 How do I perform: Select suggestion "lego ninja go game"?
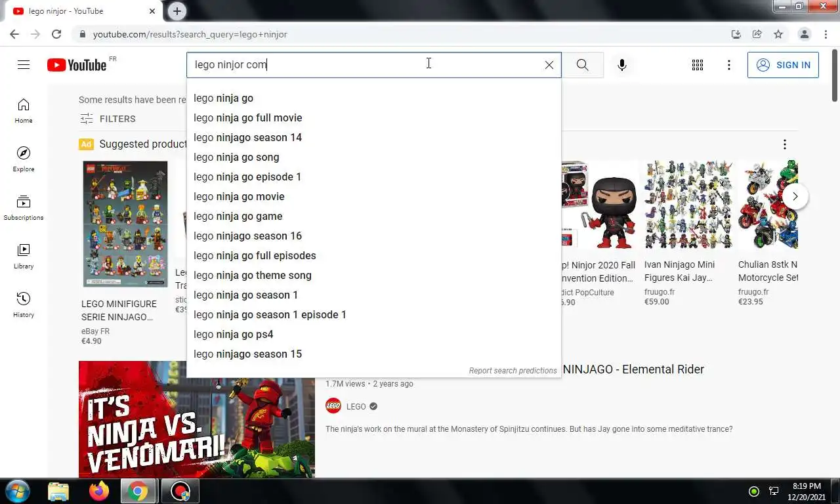[x=373, y=216]
